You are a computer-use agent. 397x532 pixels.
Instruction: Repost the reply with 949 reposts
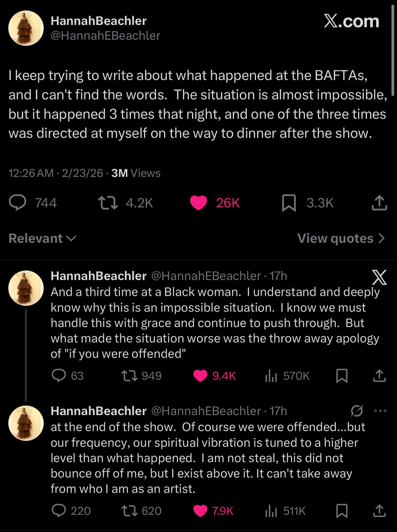point(130,376)
